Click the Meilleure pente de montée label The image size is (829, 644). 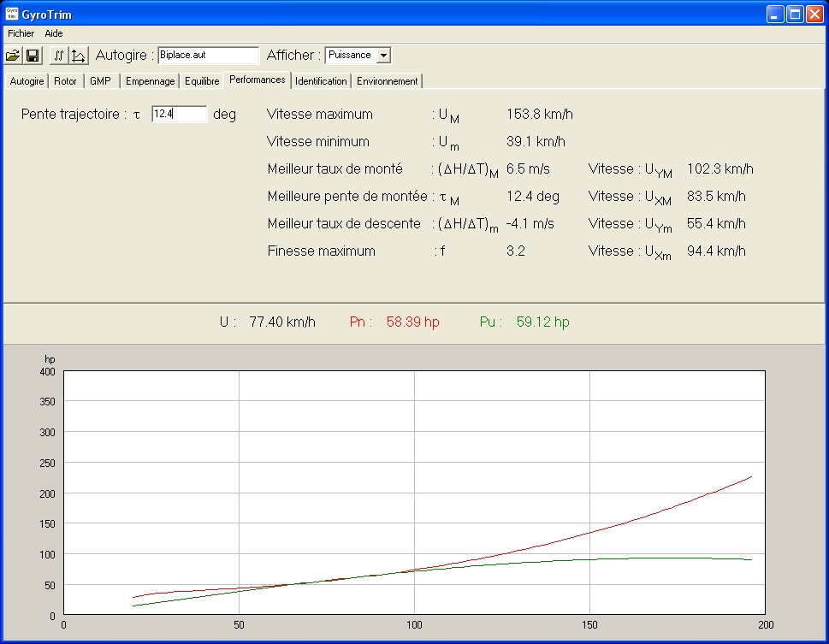point(347,197)
